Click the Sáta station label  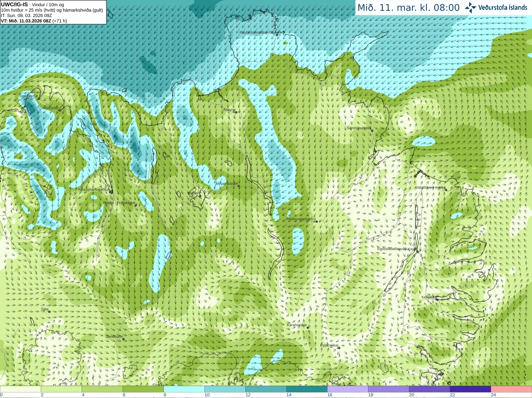coord(44,309)
